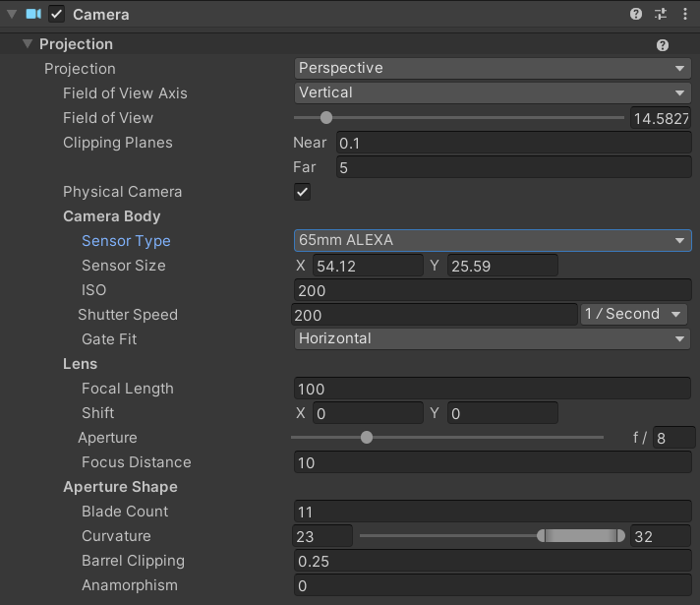The width and height of the screenshot is (700, 605).
Task: Click the Shift Y field
Action: [502, 413]
